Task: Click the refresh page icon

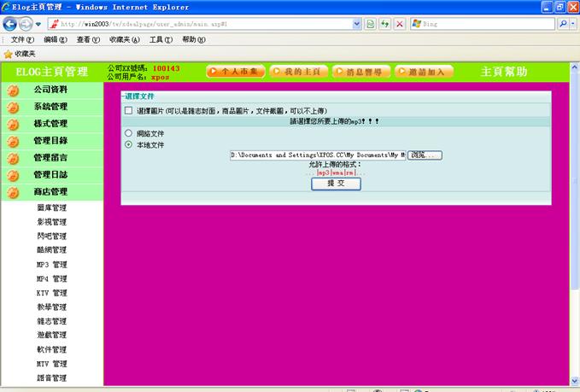Action: pyautogui.click(x=385, y=25)
